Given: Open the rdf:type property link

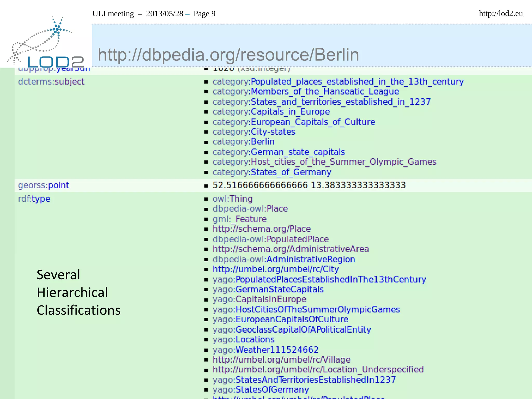Looking at the screenshot, I should (34, 199).
